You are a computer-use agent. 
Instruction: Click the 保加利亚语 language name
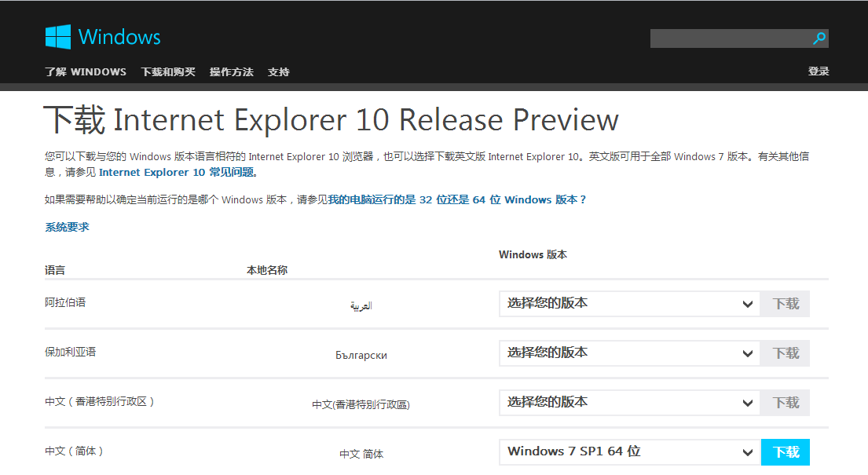[x=70, y=352]
